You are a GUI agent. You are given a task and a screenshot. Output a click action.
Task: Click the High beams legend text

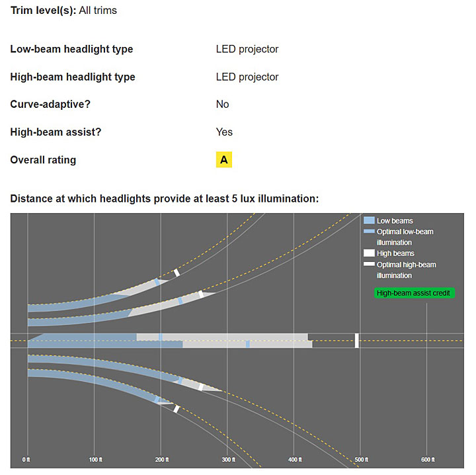point(395,253)
